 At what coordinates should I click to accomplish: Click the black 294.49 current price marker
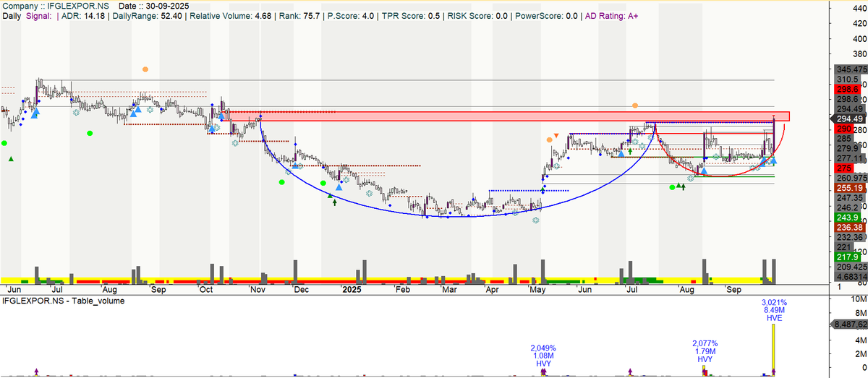[848, 119]
